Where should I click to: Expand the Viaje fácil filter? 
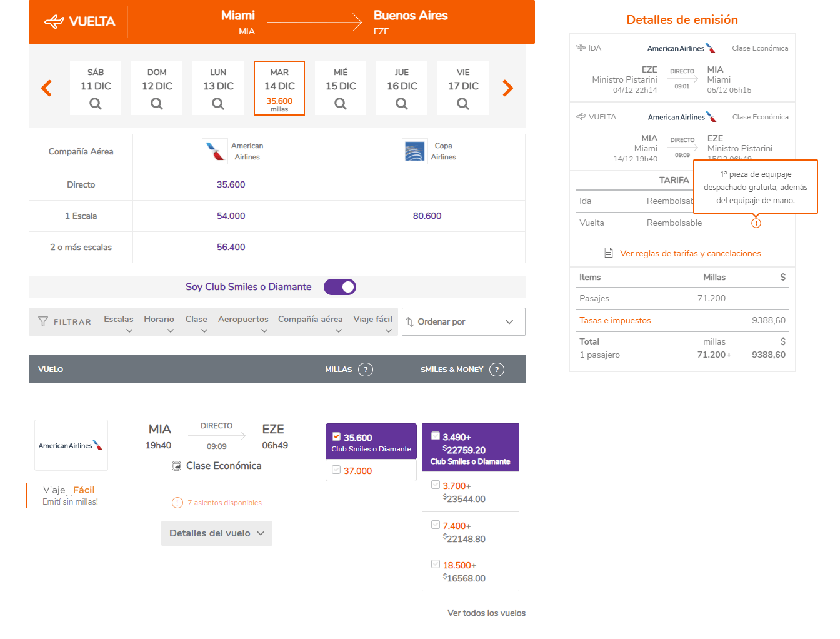click(x=373, y=323)
